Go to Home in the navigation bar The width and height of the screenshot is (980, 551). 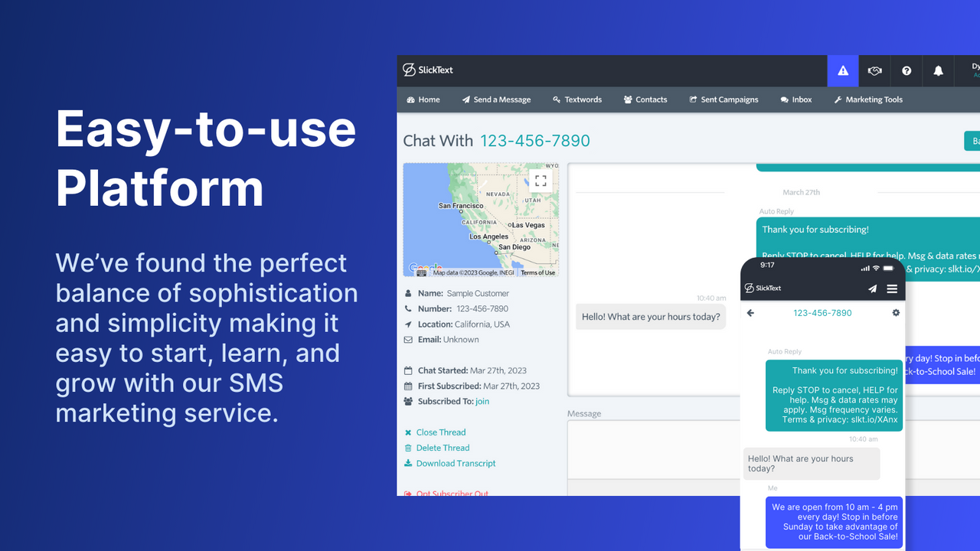pos(423,99)
